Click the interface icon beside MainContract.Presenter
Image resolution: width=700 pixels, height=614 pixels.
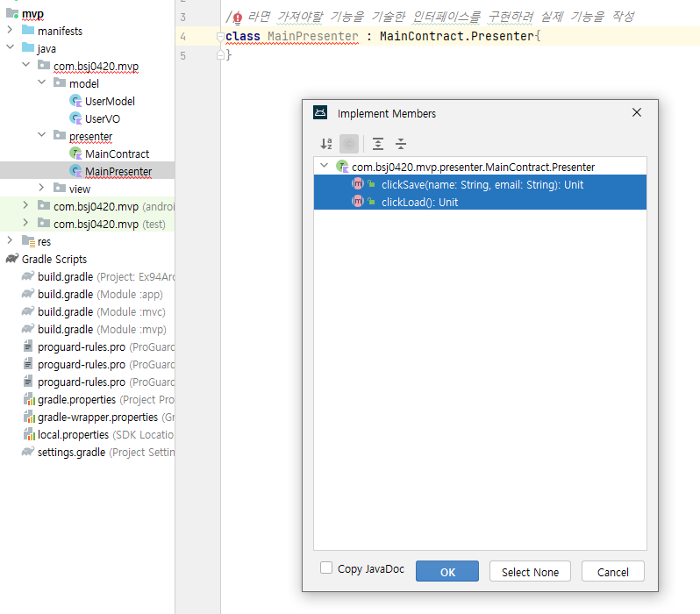[x=342, y=167]
